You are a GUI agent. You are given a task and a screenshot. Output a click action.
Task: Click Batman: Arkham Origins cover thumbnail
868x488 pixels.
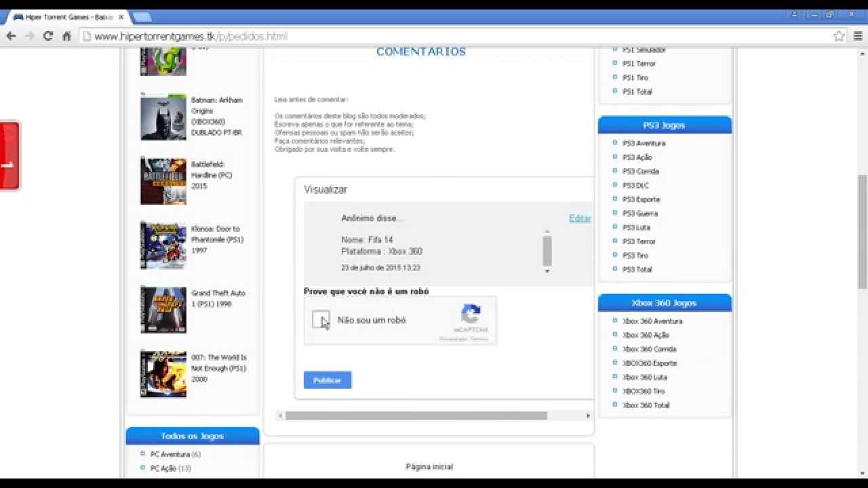(163, 117)
